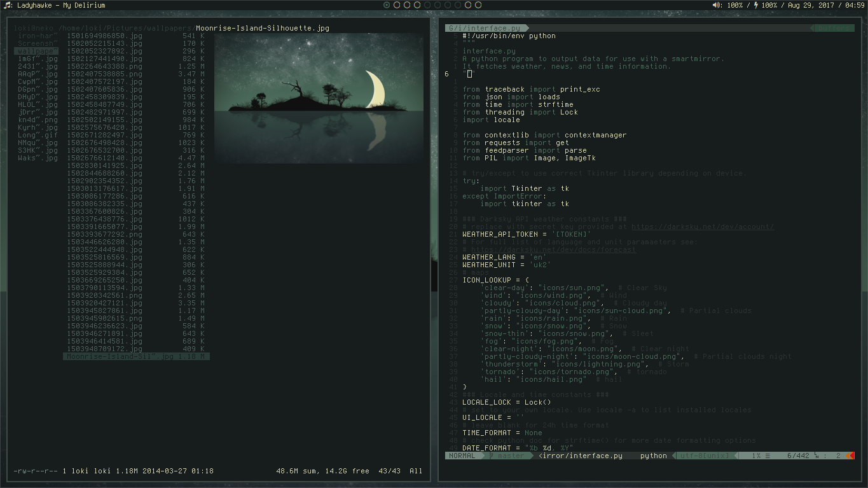Click the volume speaker icon in top bar
The height and width of the screenshot is (488, 868).
(x=717, y=5)
